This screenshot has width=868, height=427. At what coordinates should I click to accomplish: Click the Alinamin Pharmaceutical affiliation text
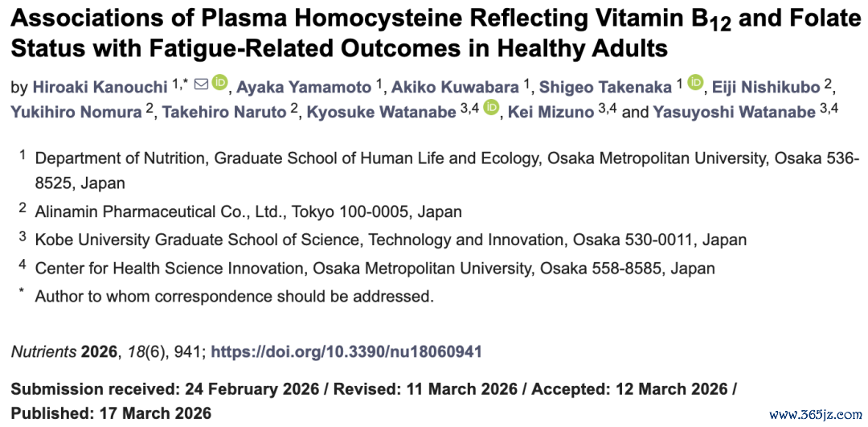point(248,211)
